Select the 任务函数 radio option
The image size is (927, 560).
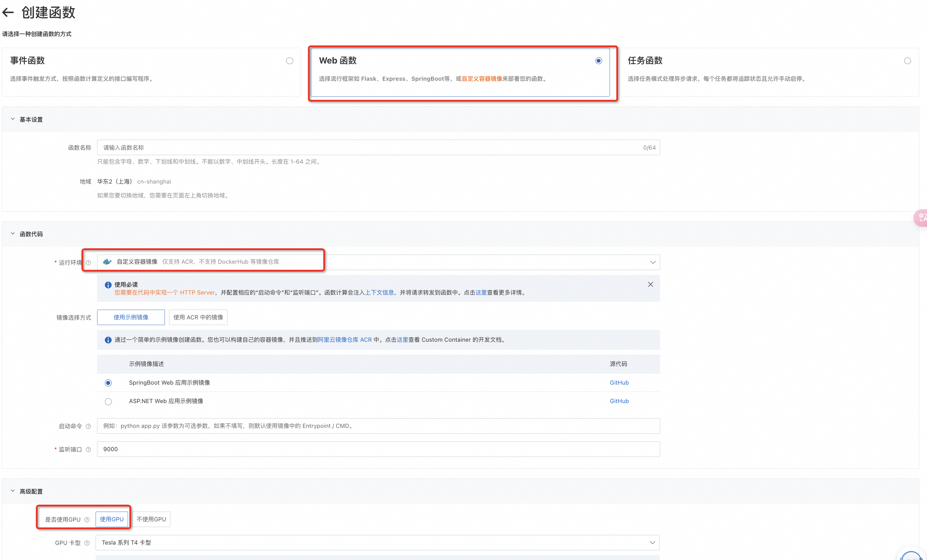pyautogui.click(x=907, y=61)
